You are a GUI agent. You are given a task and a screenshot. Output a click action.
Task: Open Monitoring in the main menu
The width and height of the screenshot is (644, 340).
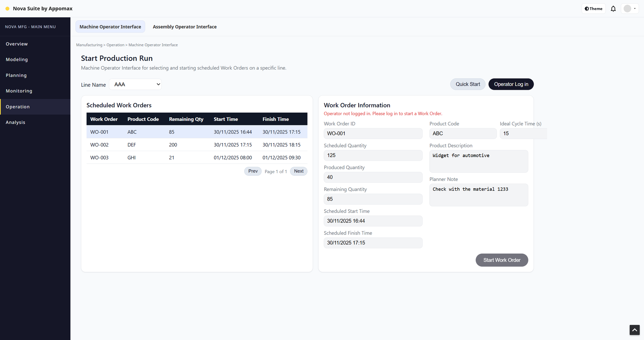tap(19, 91)
